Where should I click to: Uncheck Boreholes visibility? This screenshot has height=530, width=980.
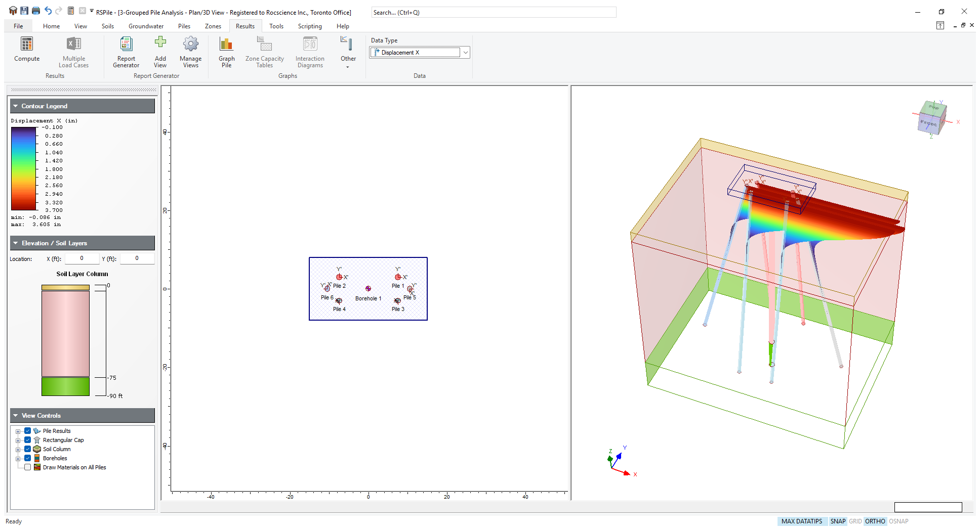tap(27, 458)
